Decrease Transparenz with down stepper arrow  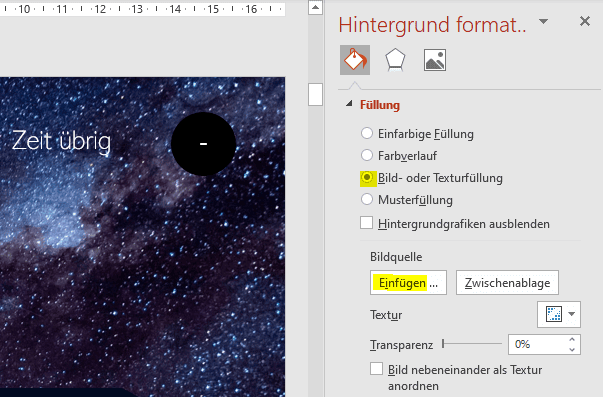572,349
